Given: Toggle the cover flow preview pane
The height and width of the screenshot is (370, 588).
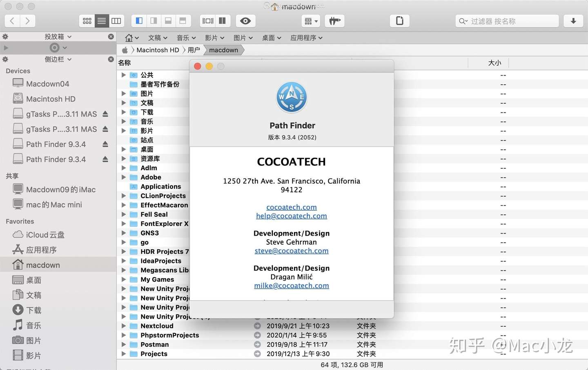Looking at the screenshot, I should click(x=208, y=21).
